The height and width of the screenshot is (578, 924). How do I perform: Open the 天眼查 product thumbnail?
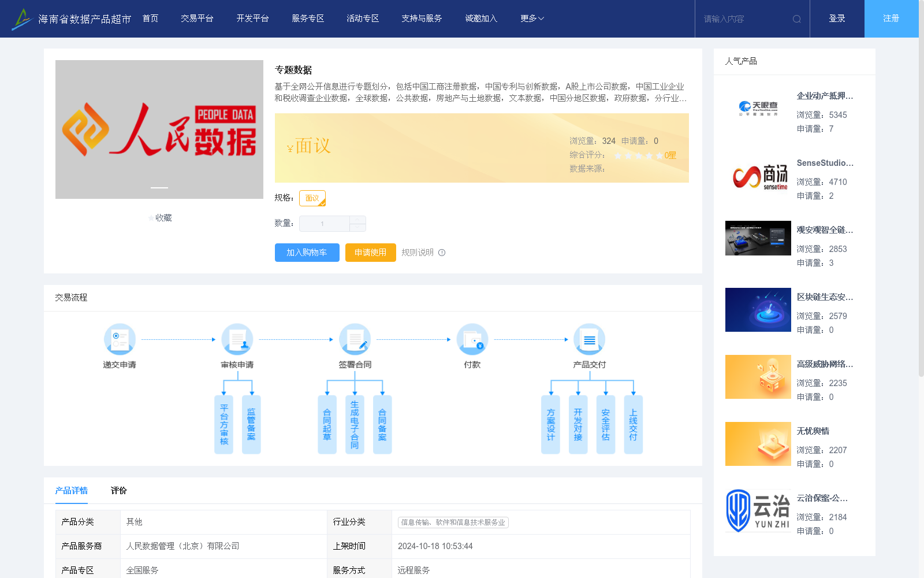tap(758, 109)
